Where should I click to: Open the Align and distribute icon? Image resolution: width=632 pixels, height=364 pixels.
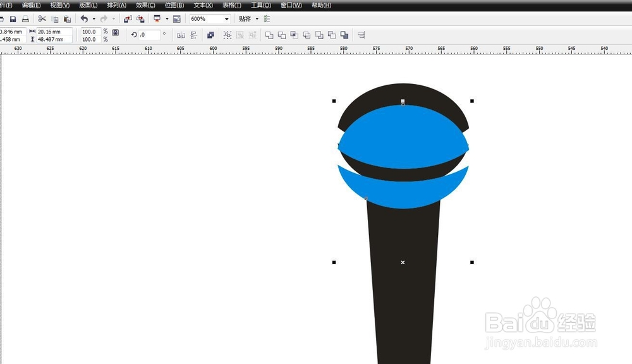point(361,35)
